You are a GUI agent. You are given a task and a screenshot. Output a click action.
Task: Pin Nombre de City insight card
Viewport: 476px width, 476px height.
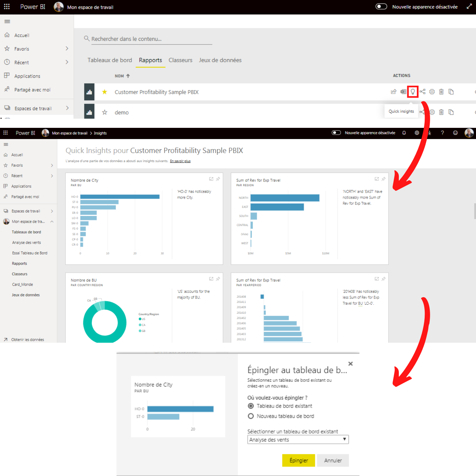click(218, 179)
